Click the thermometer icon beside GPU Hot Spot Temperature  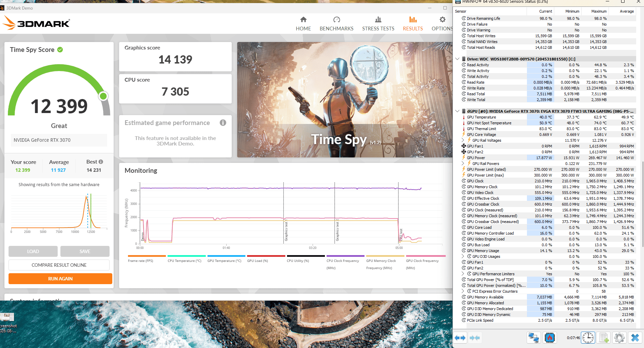tap(464, 123)
